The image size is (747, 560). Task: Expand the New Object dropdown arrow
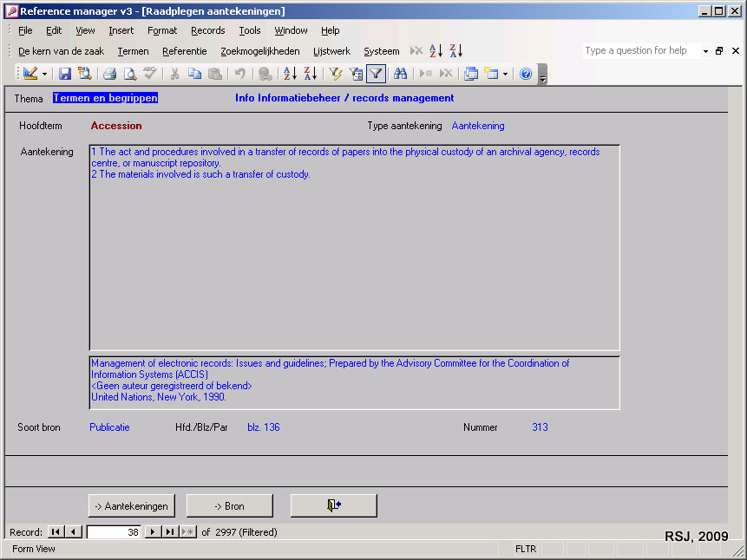click(505, 74)
